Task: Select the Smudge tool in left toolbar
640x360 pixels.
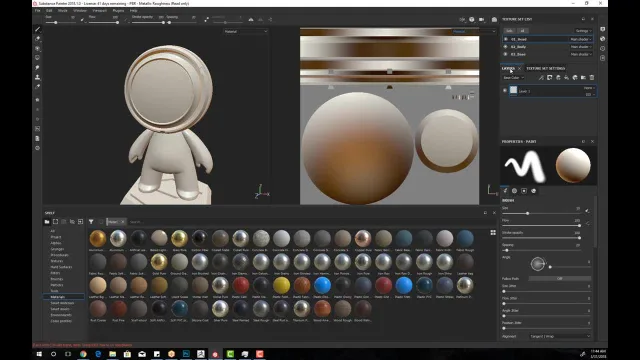Action: point(38,67)
